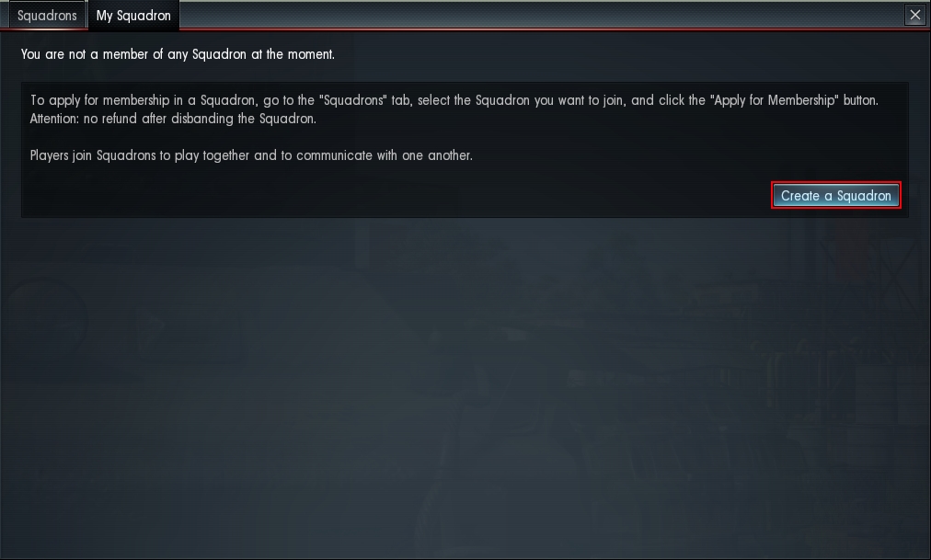Click the 'To apply for membership' instruction line
Viewport: 931px width, 560px height.
[454, 100]
